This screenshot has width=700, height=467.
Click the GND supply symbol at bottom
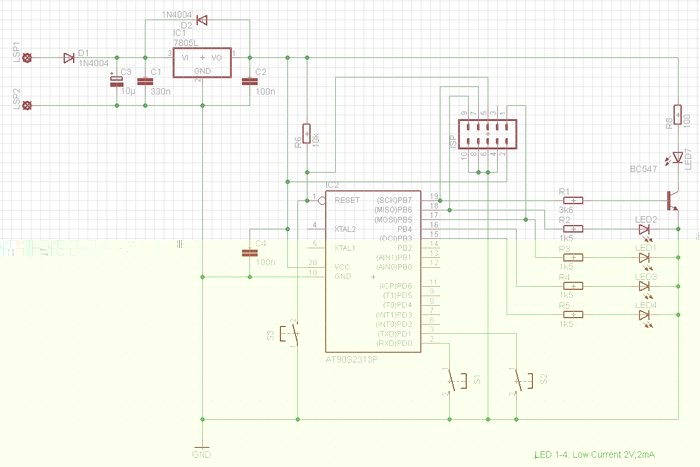pyautogui.click(x=202, y=447)
